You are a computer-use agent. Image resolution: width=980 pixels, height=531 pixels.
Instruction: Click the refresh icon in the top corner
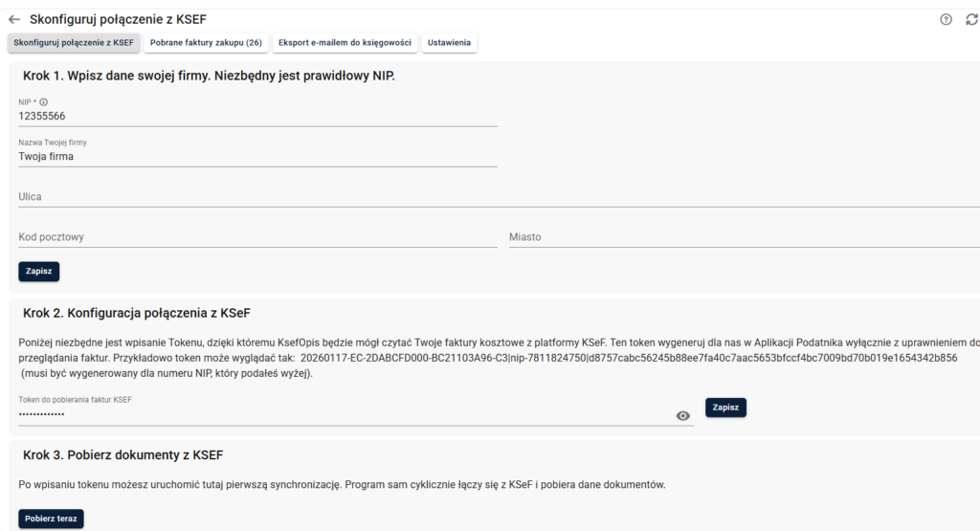971,19
